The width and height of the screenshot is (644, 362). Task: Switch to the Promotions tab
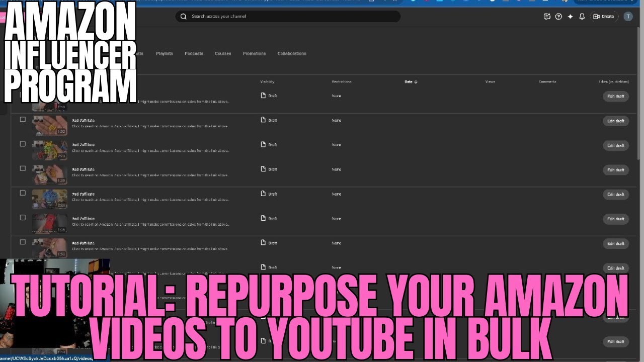(254, 53)
